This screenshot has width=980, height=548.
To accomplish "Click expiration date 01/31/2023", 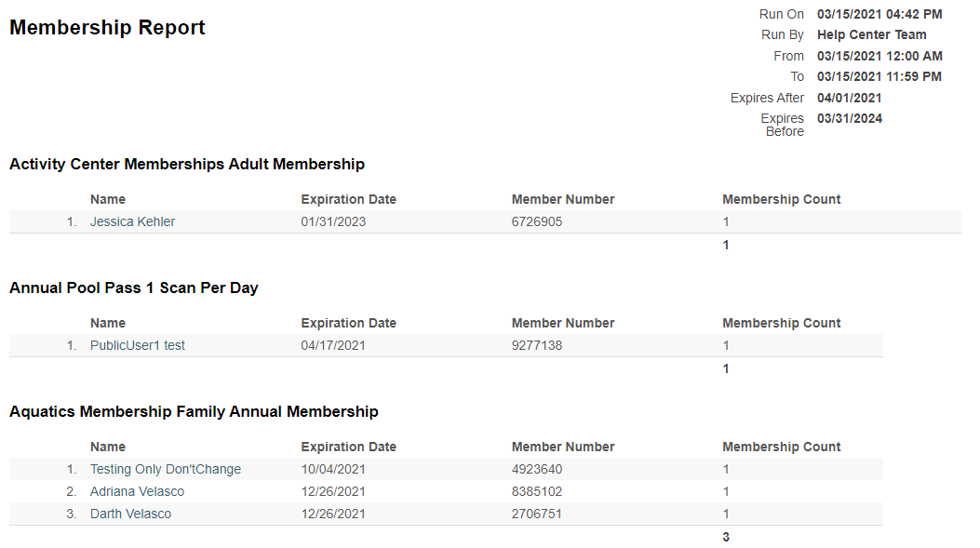I will 333,221.
